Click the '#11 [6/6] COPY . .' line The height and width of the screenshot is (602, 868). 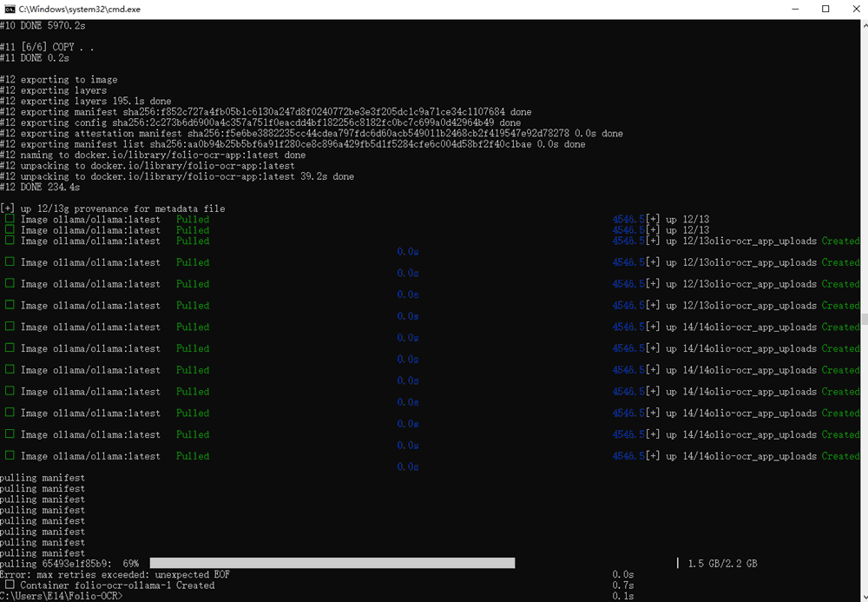pyautogui.click(x=48, y=48)
